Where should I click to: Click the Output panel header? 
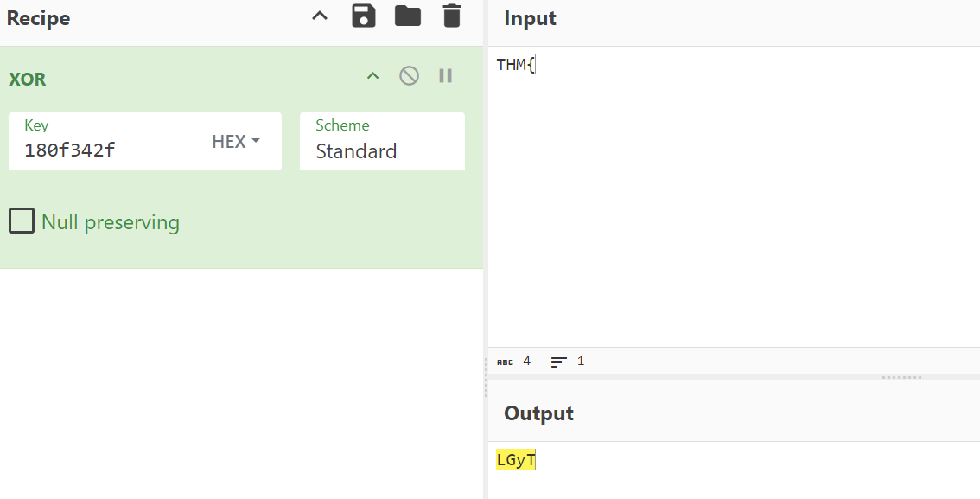538,413
